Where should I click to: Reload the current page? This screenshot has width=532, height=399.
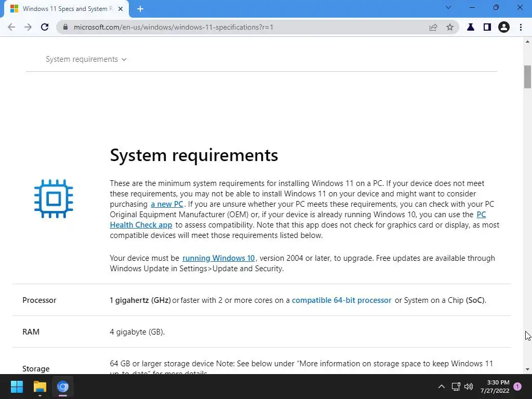pos(45,27)
